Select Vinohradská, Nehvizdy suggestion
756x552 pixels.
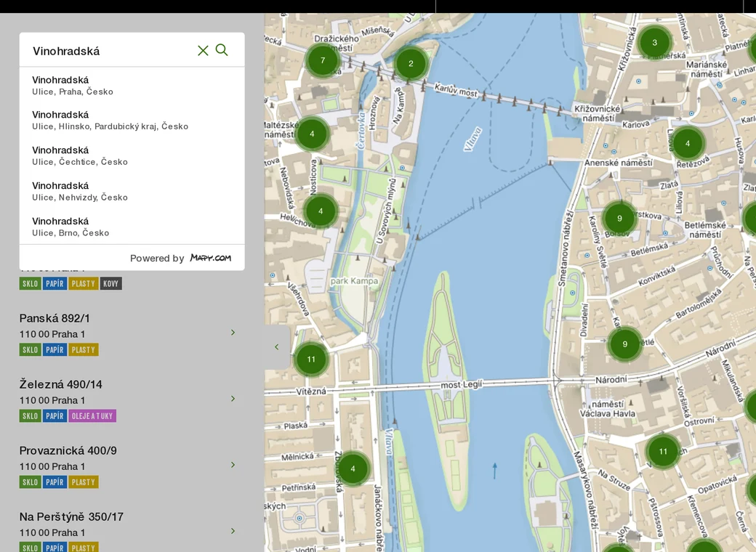point(132,191)
